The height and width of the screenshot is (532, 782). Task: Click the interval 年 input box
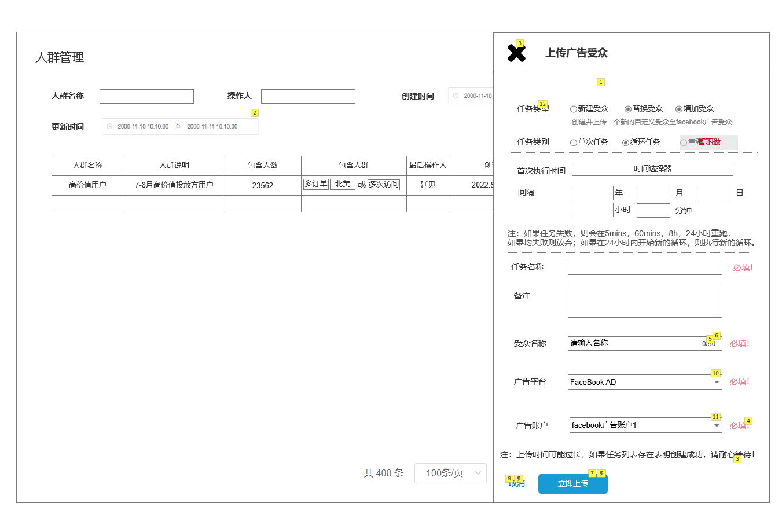pyautogui.click(x=593, y=193)
